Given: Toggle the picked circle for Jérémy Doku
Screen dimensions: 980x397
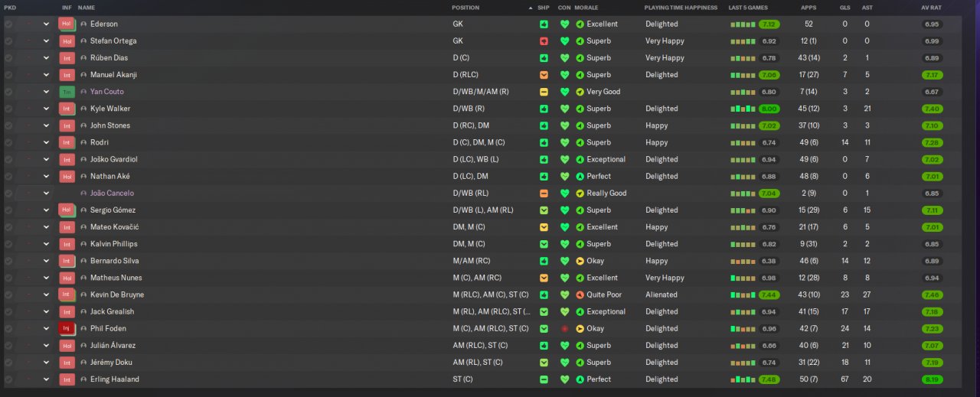Looking at the screenshot, I should (8, 363).
